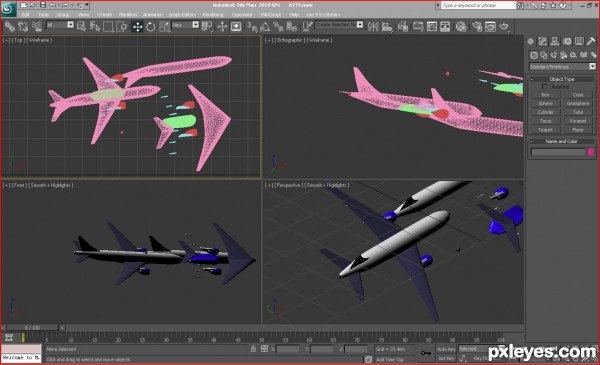
Task: Open Tools menu
Action: click(x=43, y=15)
